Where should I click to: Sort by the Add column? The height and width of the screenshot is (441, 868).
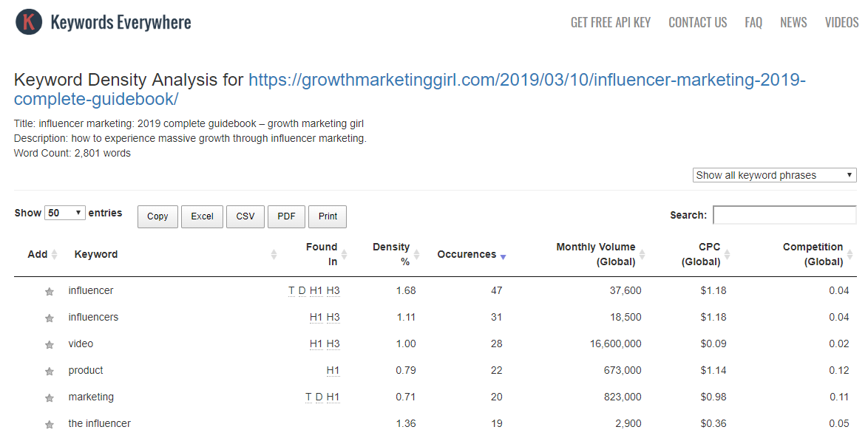(x=43, y=255)
